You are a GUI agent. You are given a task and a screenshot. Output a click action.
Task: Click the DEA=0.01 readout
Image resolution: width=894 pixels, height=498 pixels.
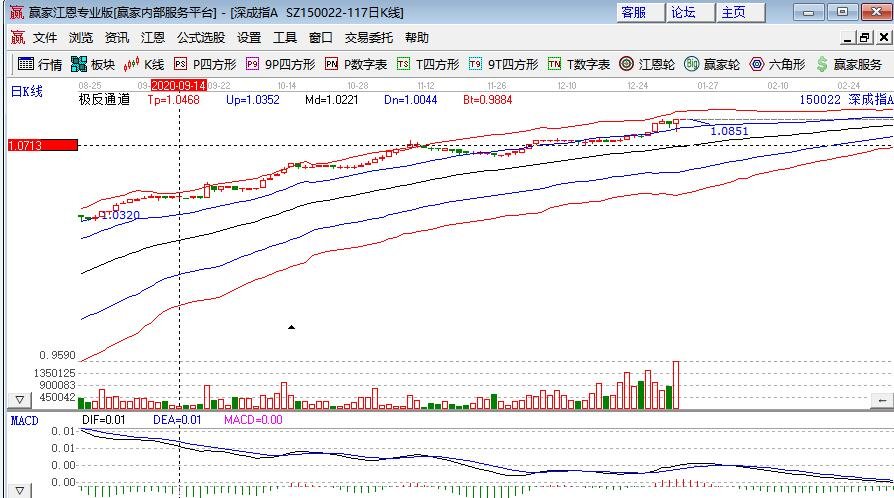pos(177,420)
